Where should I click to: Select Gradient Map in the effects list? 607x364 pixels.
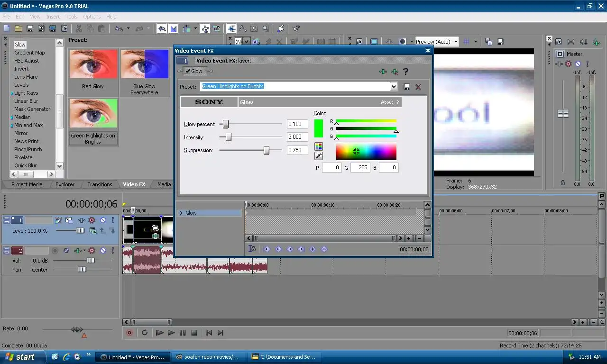[x=29, y=53]
